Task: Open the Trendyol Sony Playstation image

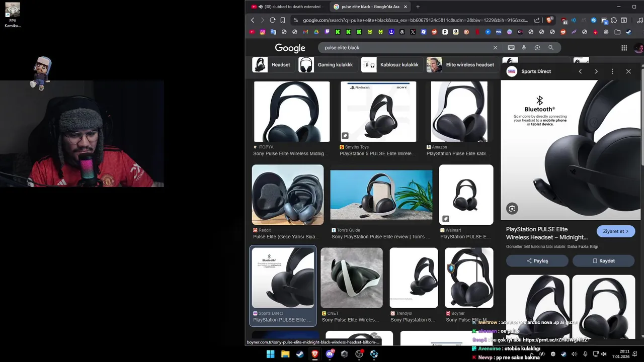Action: 414,278
